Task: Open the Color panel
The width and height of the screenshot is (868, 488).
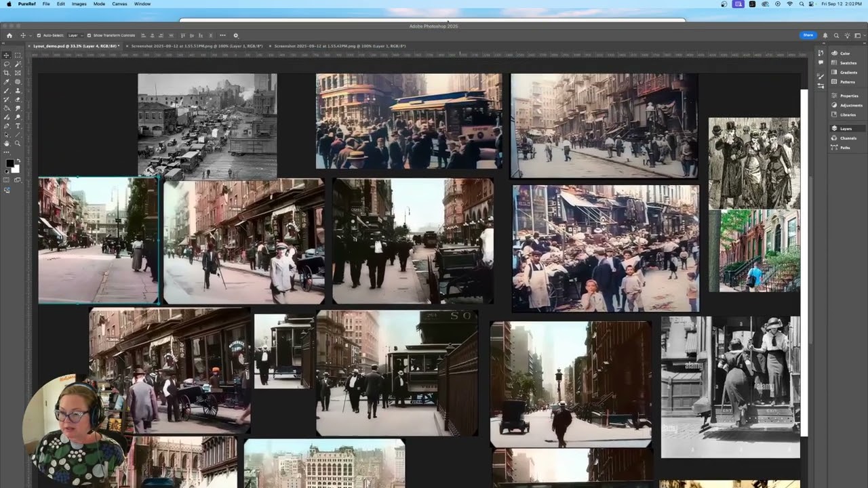Action: pos(845,54)
